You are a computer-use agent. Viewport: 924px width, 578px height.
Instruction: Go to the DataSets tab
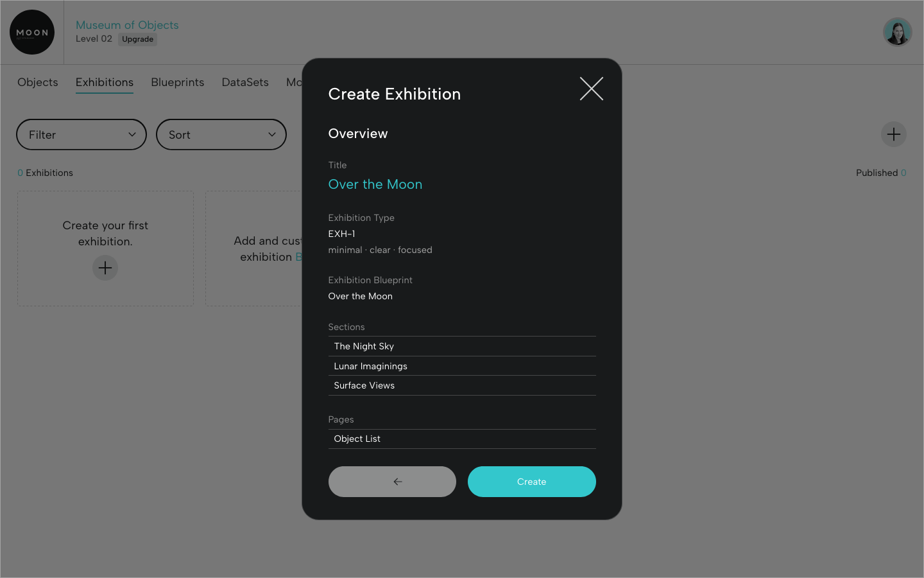click(x=245, y=82)
